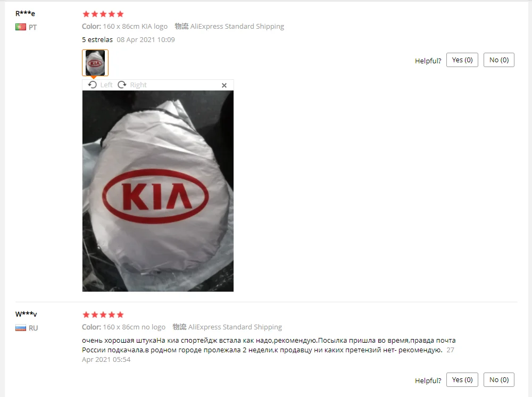Click the shipping icon in first review
Screen dimensions: 532x397
pyautogui.click(x=181, y=26)
